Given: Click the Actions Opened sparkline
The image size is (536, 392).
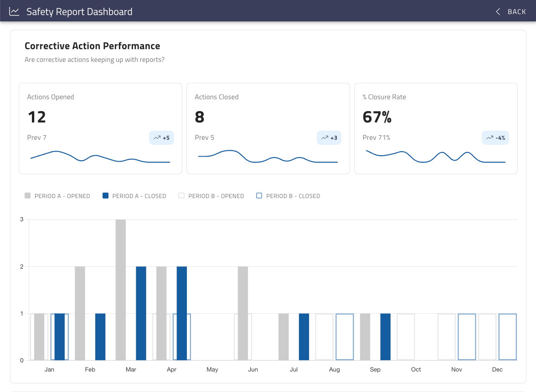Looking at the screenshot, I should coord(100,157).
